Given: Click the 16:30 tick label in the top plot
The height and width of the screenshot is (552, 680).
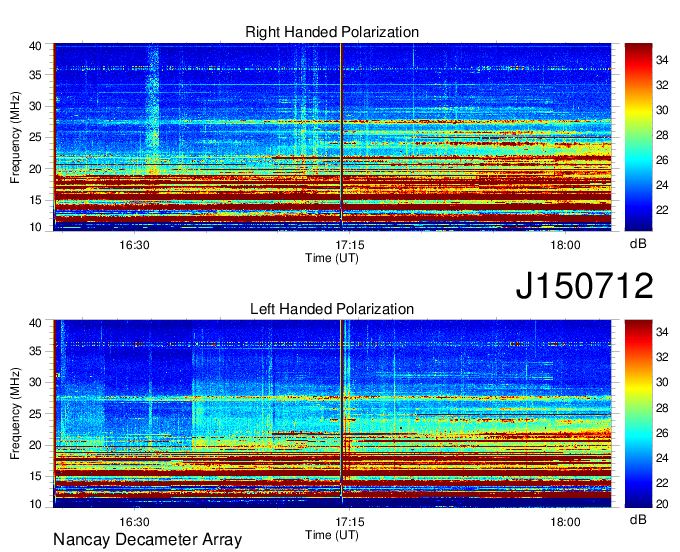Looking at the screenshot, I should (x=134, y=245).
